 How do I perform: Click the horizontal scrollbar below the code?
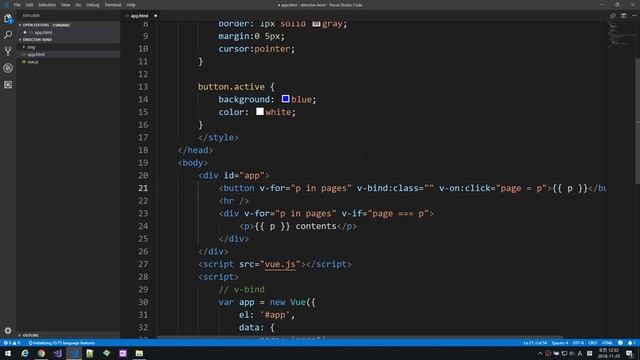click(x=359, y=338)
